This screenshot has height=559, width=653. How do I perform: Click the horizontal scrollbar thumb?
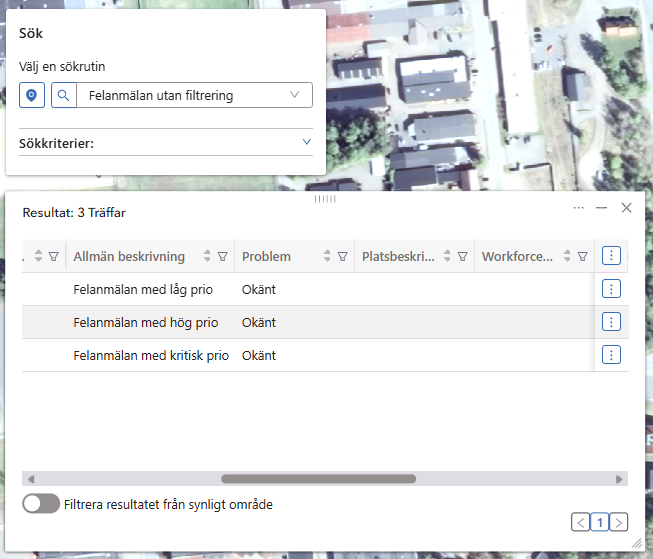click(318, 479)
